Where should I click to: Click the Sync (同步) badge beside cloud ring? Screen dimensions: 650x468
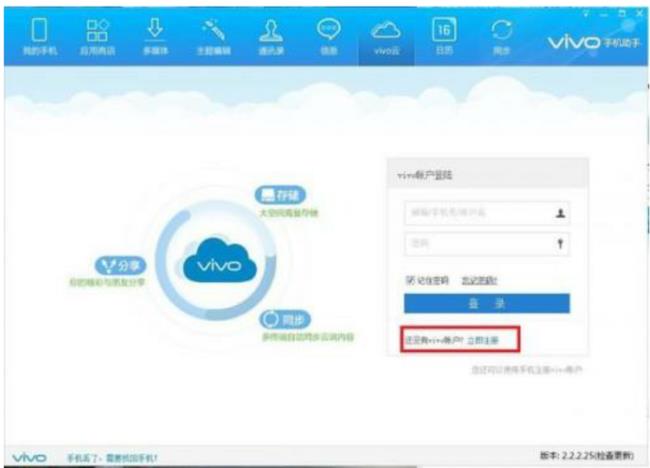(285, 319)
